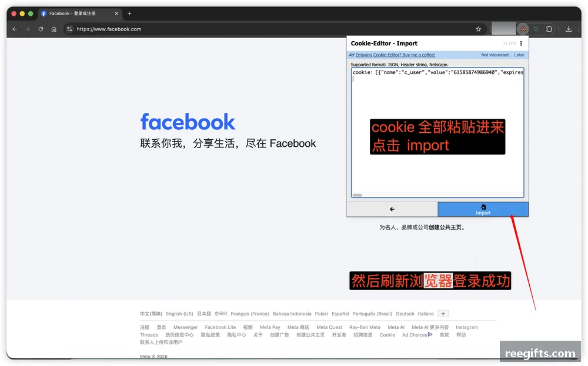Click the 创建公共主页 link
Screen dimensions: 588x366
[x=445, y=227]
